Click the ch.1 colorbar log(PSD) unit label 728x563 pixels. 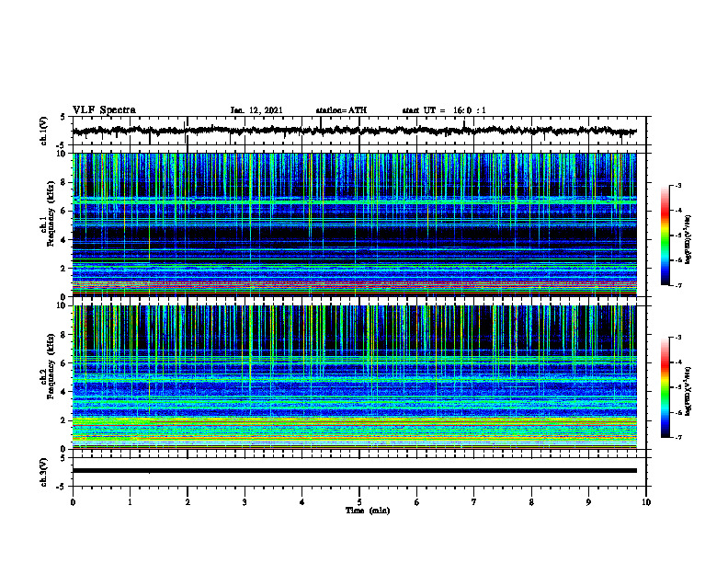pos(688,239)
